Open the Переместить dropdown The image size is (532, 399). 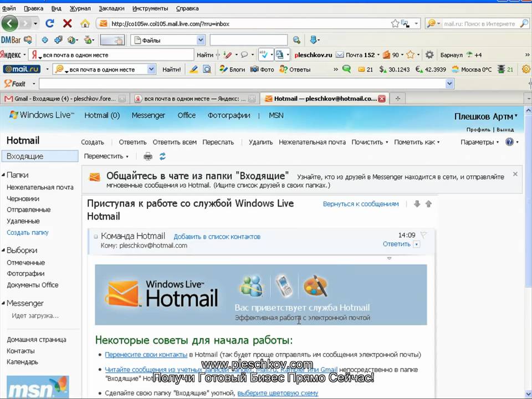click(106, 156)
